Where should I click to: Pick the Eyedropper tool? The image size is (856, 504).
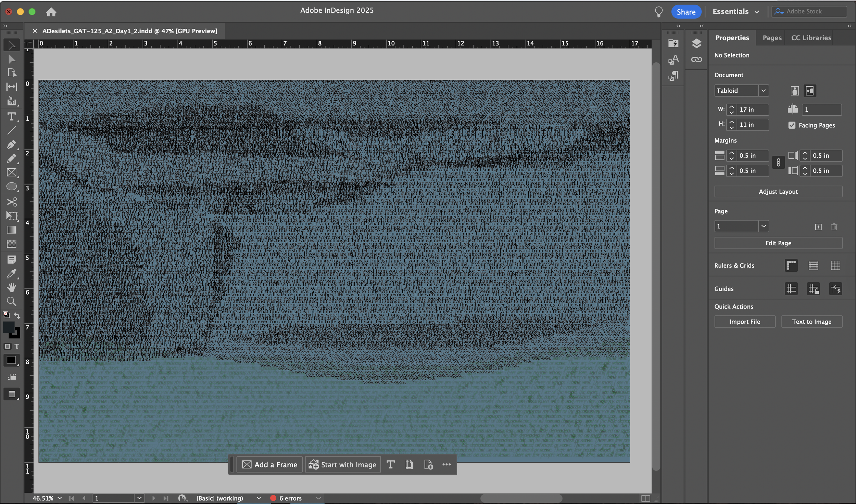pyautogui.click(x=11, y=274)
